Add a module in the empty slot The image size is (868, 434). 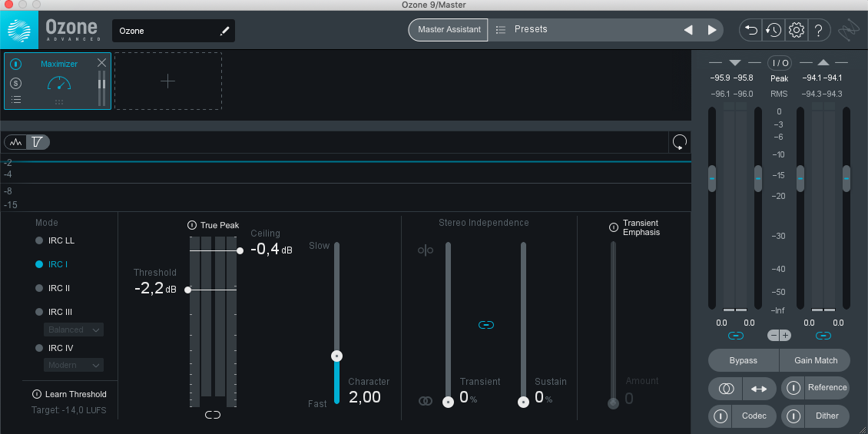click(x=167, y=81)
